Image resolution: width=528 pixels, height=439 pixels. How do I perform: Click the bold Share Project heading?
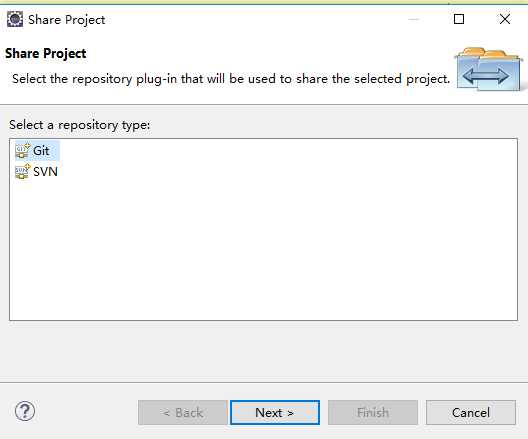(46, 54)
